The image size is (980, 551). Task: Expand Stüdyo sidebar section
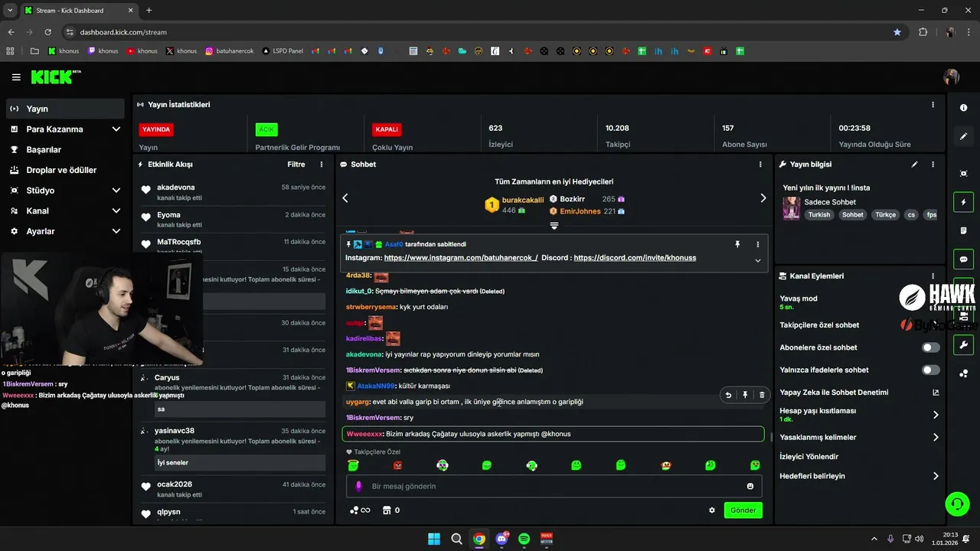[116, 191]
